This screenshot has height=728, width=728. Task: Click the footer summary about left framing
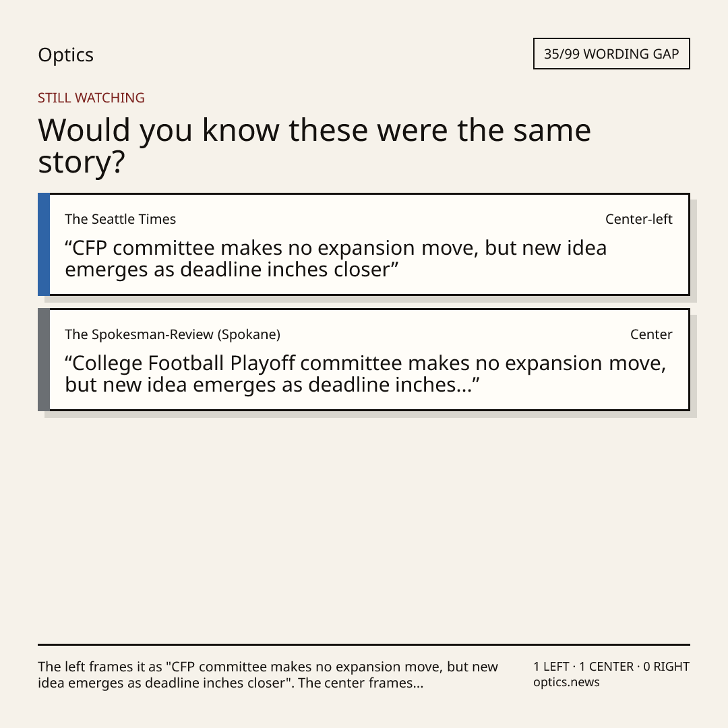pos(268,675)
